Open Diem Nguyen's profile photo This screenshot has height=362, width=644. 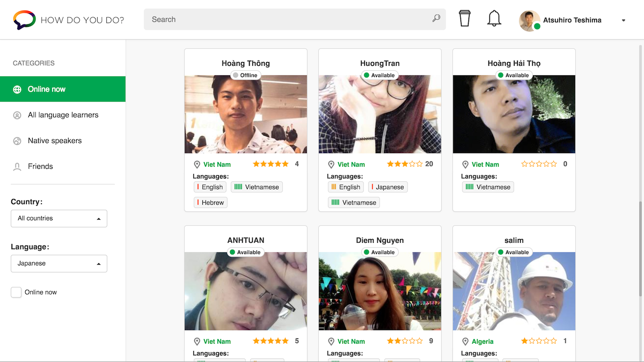pyautogui.click(x=380, y=291)
